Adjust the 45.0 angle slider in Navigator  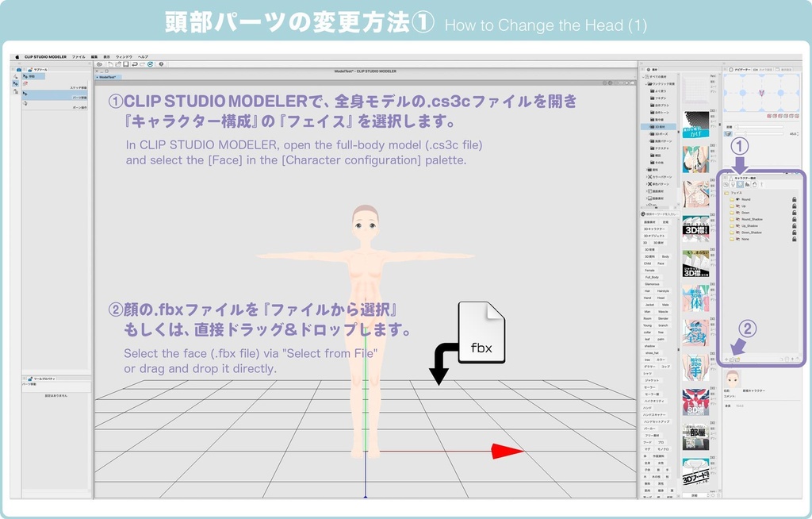[745, 133]
